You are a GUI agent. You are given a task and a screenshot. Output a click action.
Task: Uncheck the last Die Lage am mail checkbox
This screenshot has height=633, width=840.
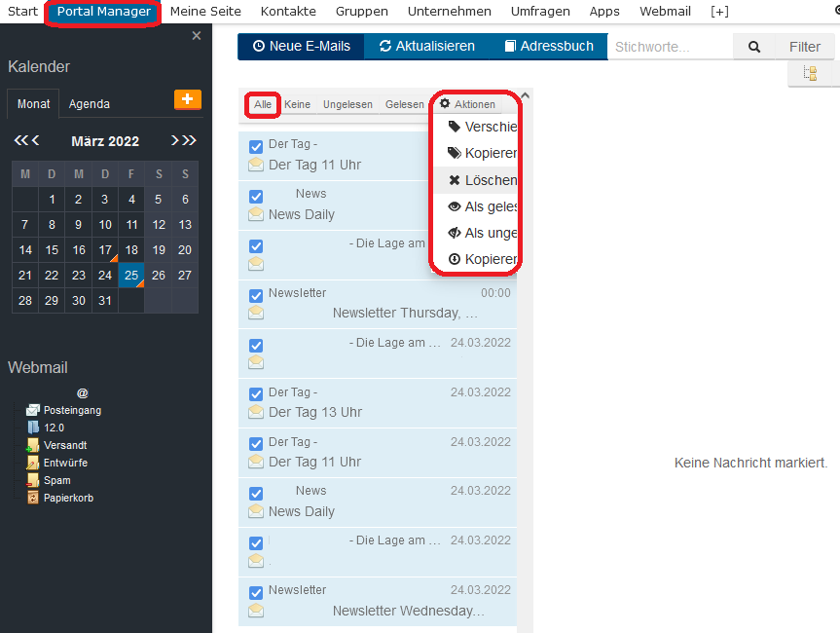(256, 543)
